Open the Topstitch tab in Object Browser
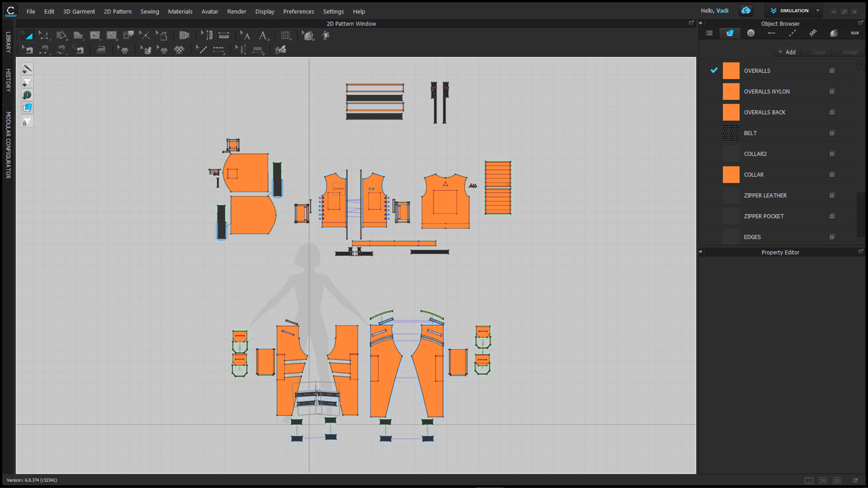This screenshot has height=488, width=868. (x=792, y=33)
